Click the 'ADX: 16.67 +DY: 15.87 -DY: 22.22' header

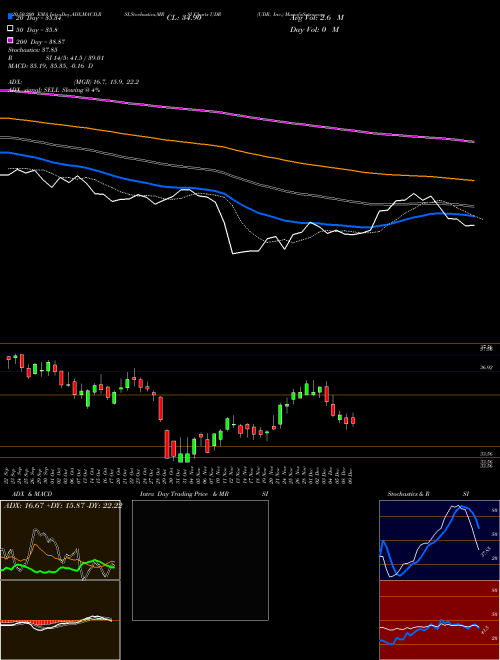coord(63,505)
